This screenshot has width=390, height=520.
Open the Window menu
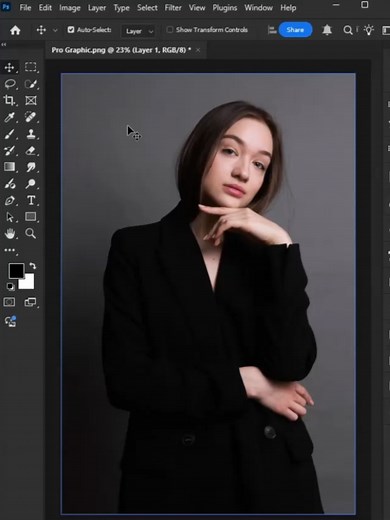click(x=259, y=7)
